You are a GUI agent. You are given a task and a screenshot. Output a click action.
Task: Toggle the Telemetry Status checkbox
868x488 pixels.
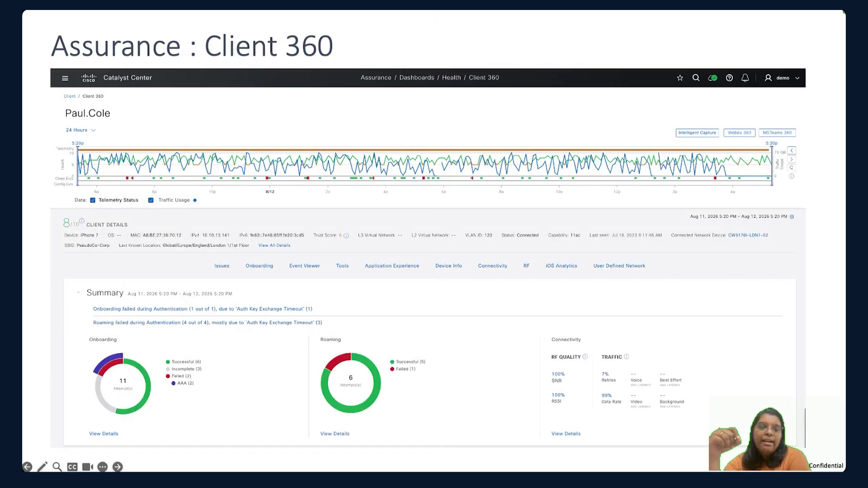coord(93,200)
